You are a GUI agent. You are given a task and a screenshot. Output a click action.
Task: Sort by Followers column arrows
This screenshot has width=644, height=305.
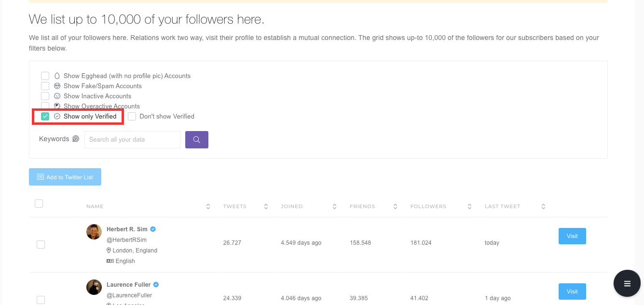click(469, 206)
